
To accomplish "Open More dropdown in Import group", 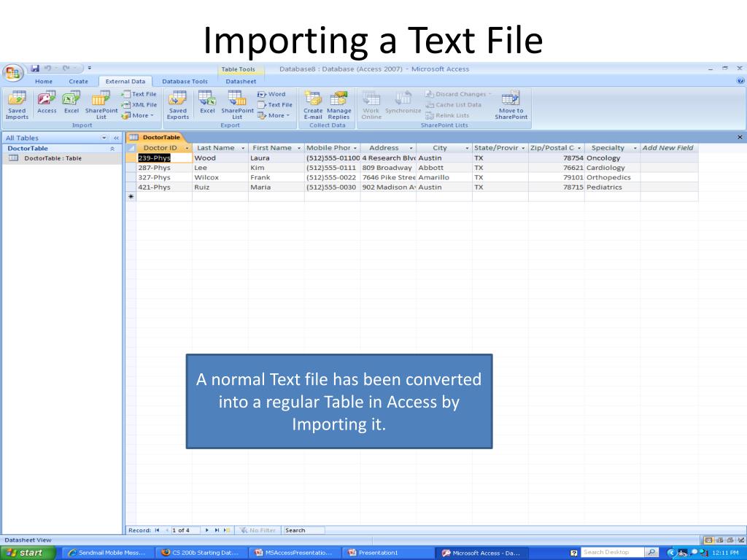I will (138, 116).
